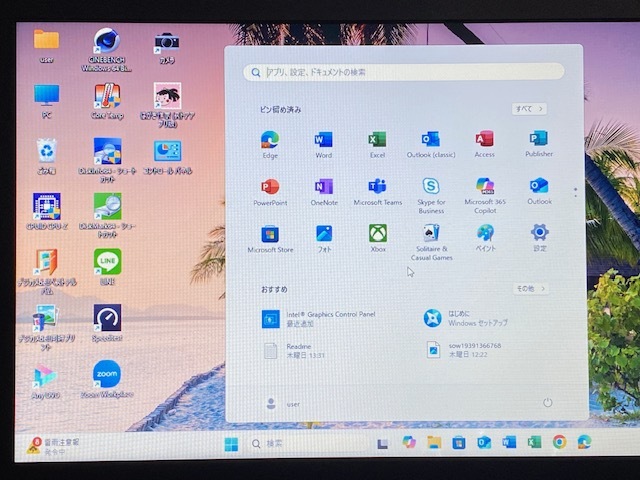The image size is (640, 480).
Task: Select the カメラ desktop shortcut
Action: point(167,48)
